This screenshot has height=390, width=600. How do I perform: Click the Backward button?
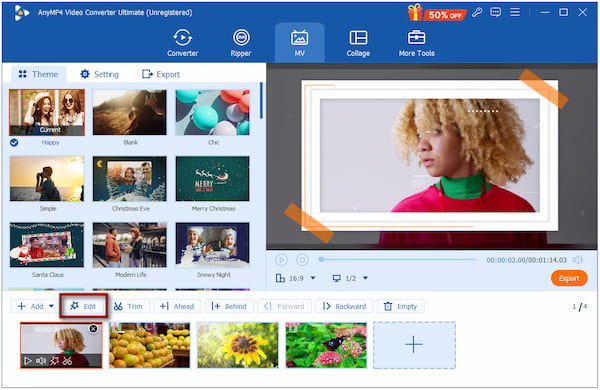coord(344,306)
